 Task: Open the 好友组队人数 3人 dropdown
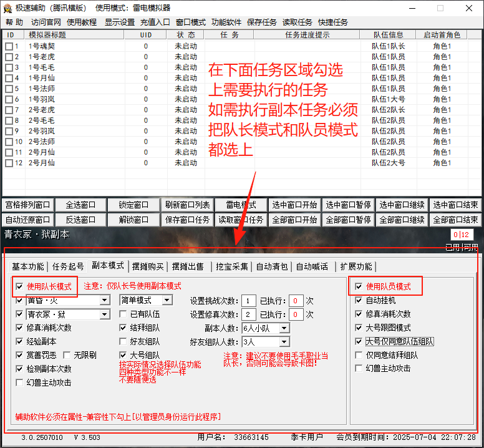(x=284, y=342)
